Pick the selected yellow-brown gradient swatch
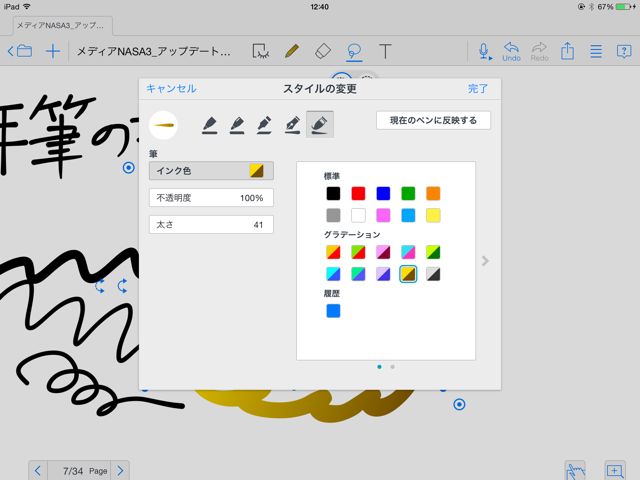The width and height of the screenshot is (640, 480). [408, 274]
